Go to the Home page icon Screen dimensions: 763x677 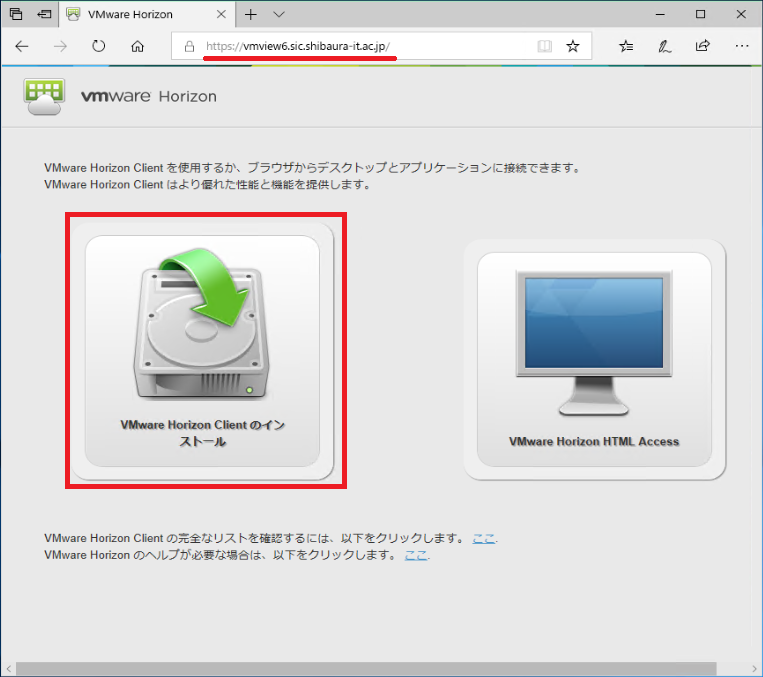tap(138, 46)
